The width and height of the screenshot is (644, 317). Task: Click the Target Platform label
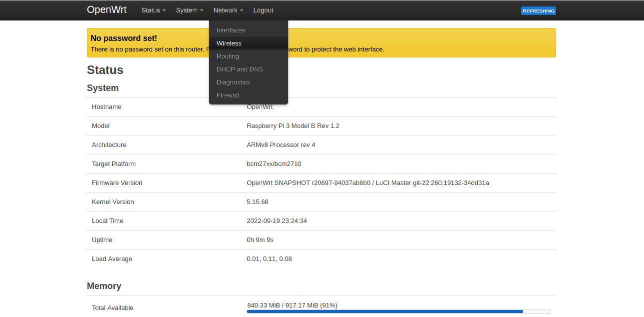[114, 164]
